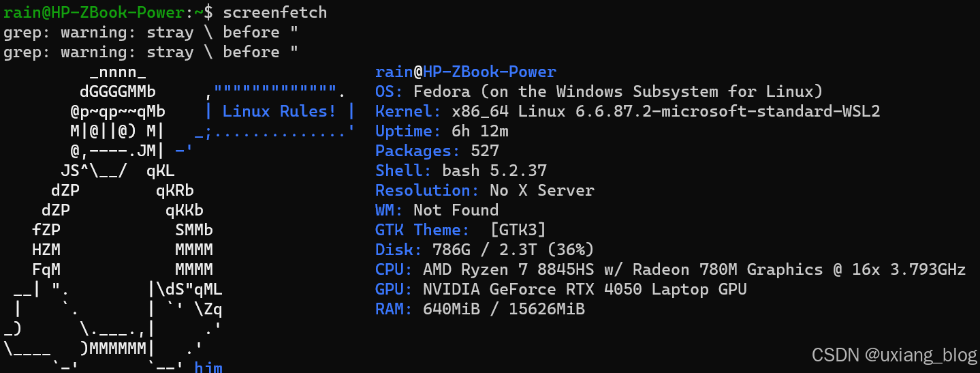This screenshot has height=373, width=980.
Task: Click the 'Disk:' label
Action: pos(399,250)
